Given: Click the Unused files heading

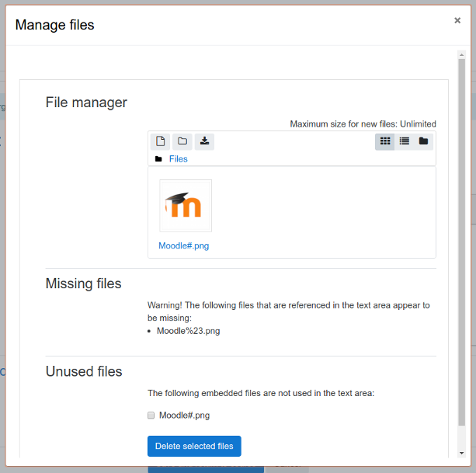Looking at the screenshot, I should (x=84, y=371).
